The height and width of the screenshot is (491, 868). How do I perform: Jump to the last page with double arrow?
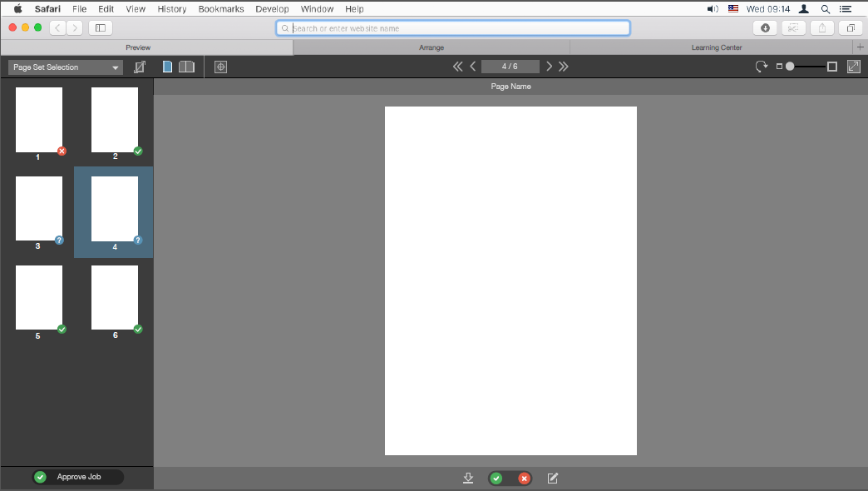coord(564,67)
